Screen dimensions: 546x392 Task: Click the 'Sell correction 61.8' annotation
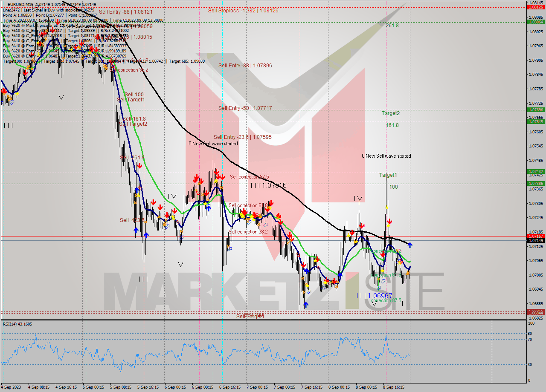tap(248, 205)
